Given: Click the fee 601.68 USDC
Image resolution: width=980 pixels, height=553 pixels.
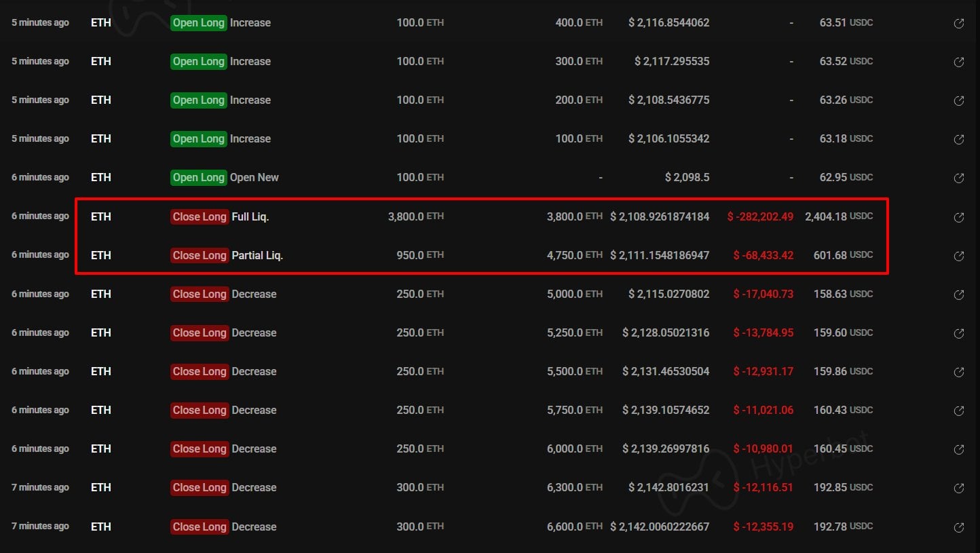Looking at the screenshot, I should pos(844,255).
